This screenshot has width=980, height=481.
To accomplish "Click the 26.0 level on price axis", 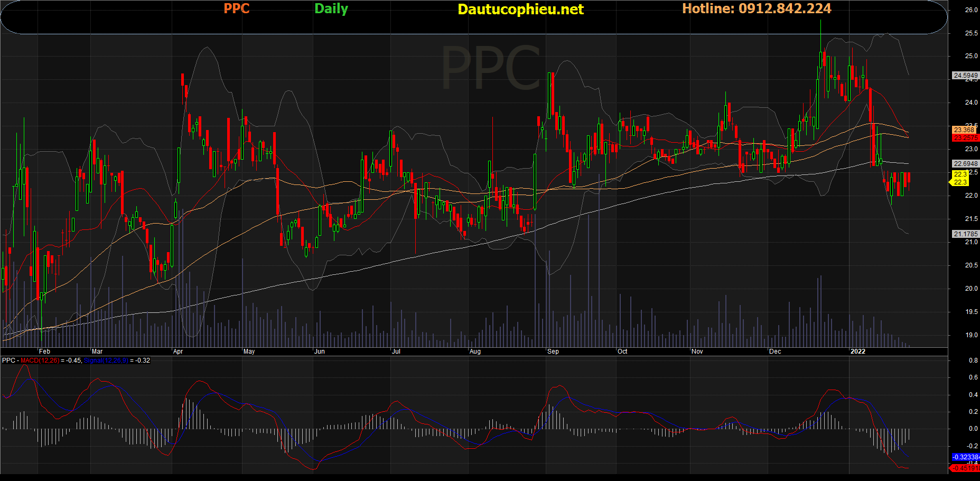I will click(971, 10).
